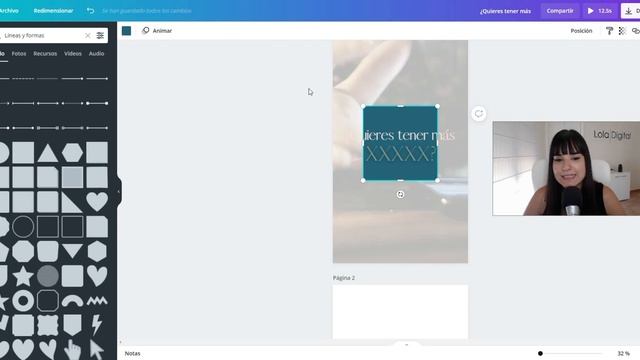640x360 pixels.
Task: Select the copy style paint roller icon
Action: pyautogui.click(x=609, y=31)
